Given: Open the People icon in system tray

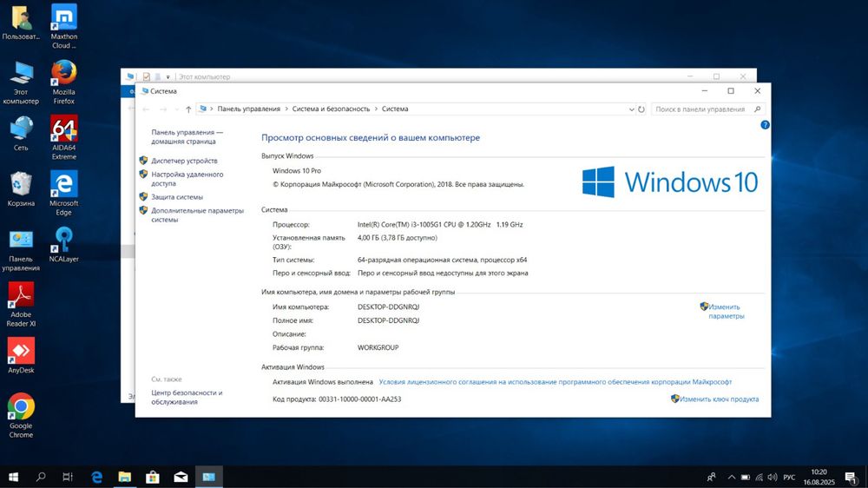Looking at the screenshot, I should point(712,477).
